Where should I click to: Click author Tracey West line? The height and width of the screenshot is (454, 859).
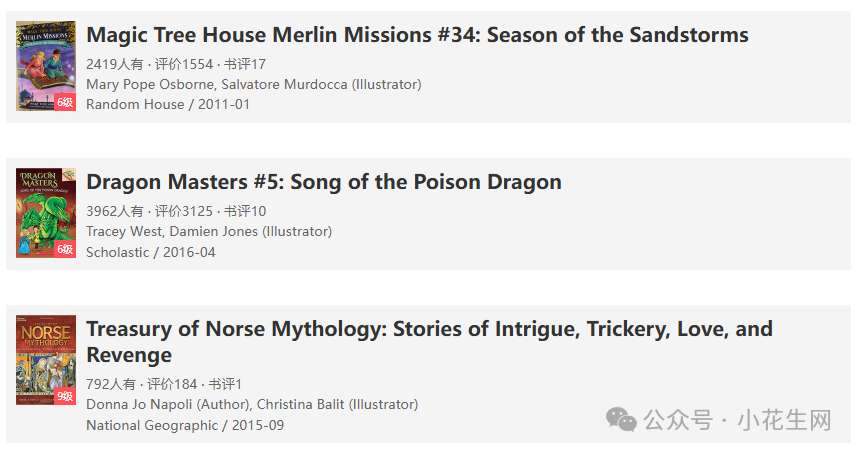[209, 231]
